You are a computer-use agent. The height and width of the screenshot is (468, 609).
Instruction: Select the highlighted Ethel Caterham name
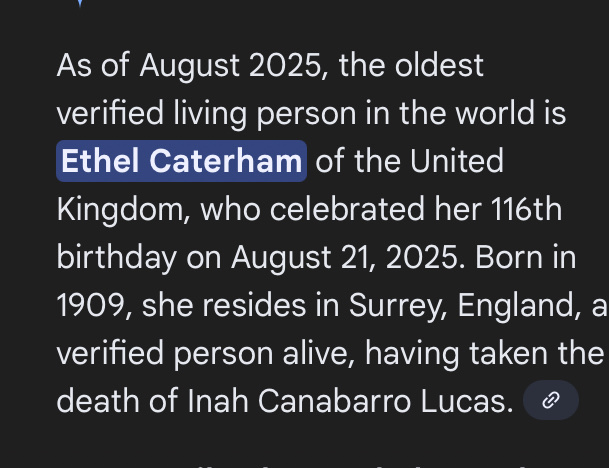(x=181, y=161)
